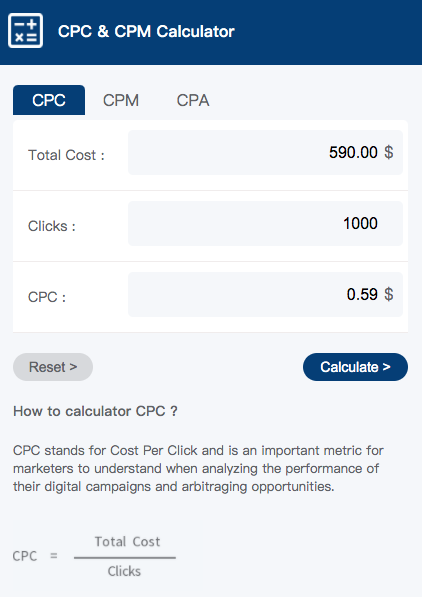Viewport: 422px width, 597px height.
Task: Clear values with the Reset button
Action: (x=53, y=367)
